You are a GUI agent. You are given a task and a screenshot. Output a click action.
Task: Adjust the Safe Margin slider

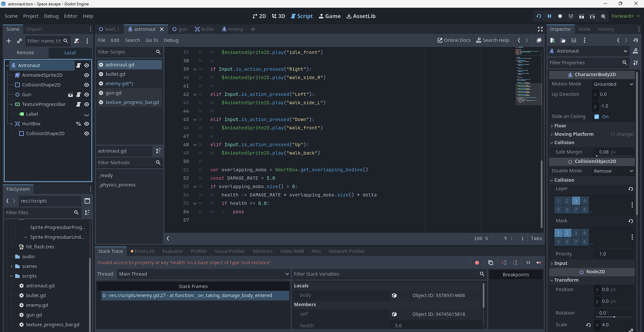(614, 156)
